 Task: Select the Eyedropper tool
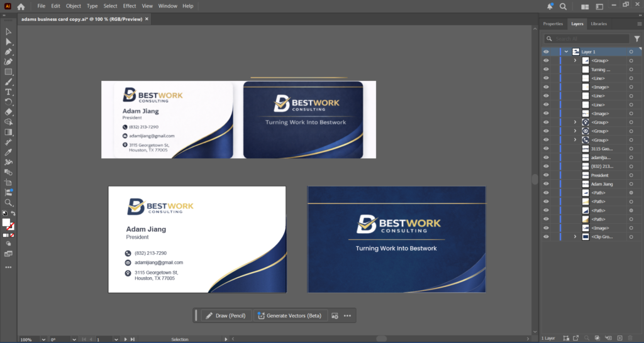click(8, 152)
